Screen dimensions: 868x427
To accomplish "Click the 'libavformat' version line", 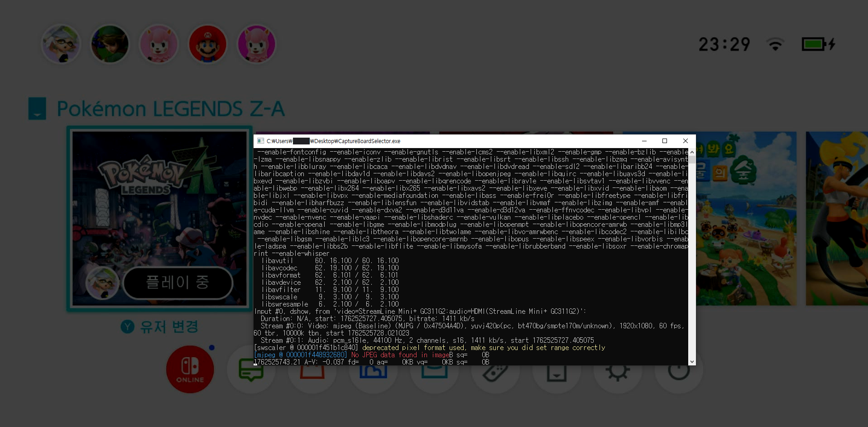I will coord(330,275).
